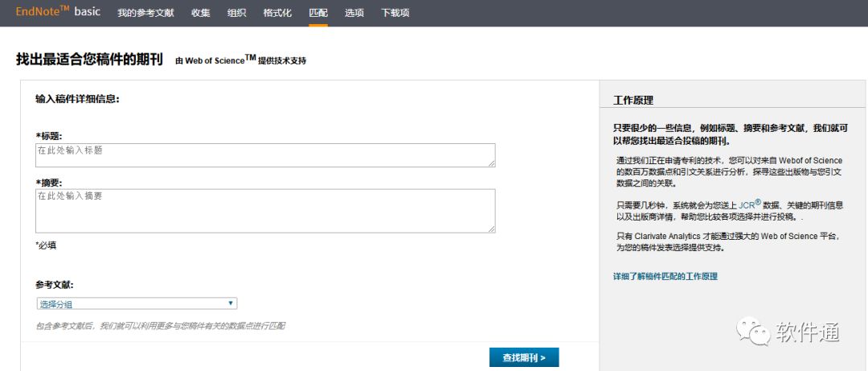Go to the 选项 tab
Screen dimensions: 868x371
point(354,13)
